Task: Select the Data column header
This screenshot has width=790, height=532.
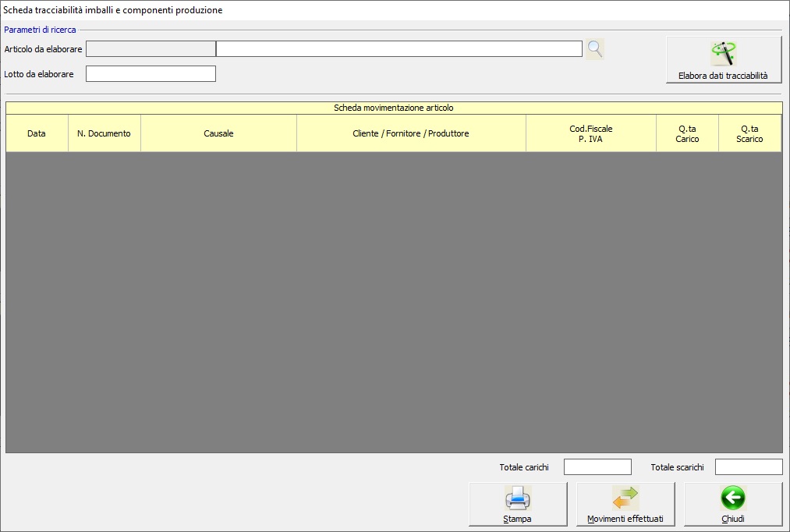Action: coord(37,133)
